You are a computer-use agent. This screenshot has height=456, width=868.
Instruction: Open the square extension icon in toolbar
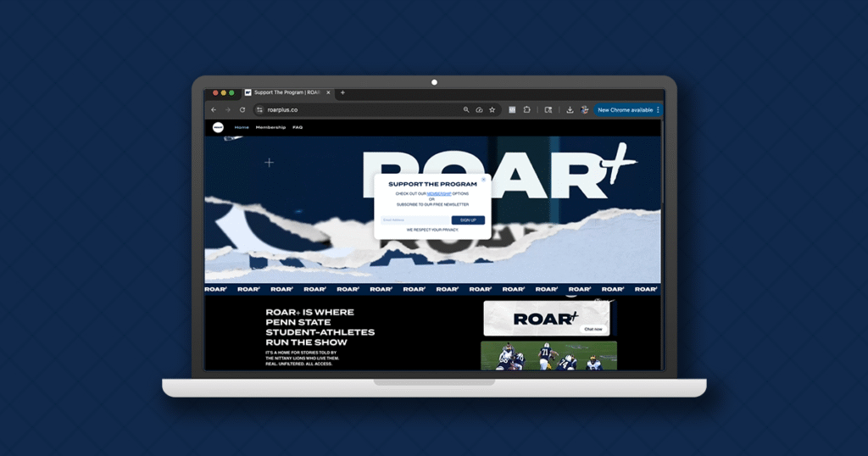click(512, 109)
